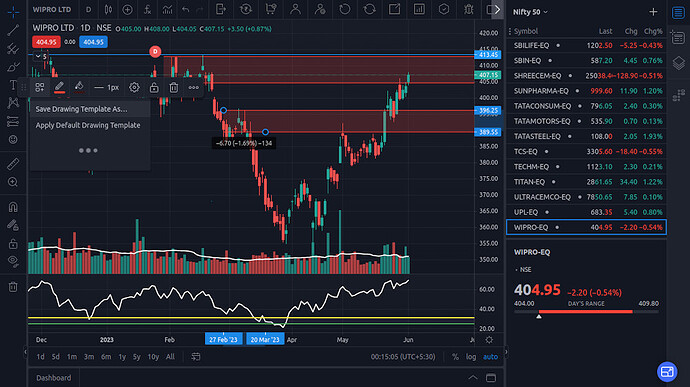The width and height of the screenshot is (690, 387).
Task: Open the indicators fx button
Action: pyautogui.click(x=147, y=9)
